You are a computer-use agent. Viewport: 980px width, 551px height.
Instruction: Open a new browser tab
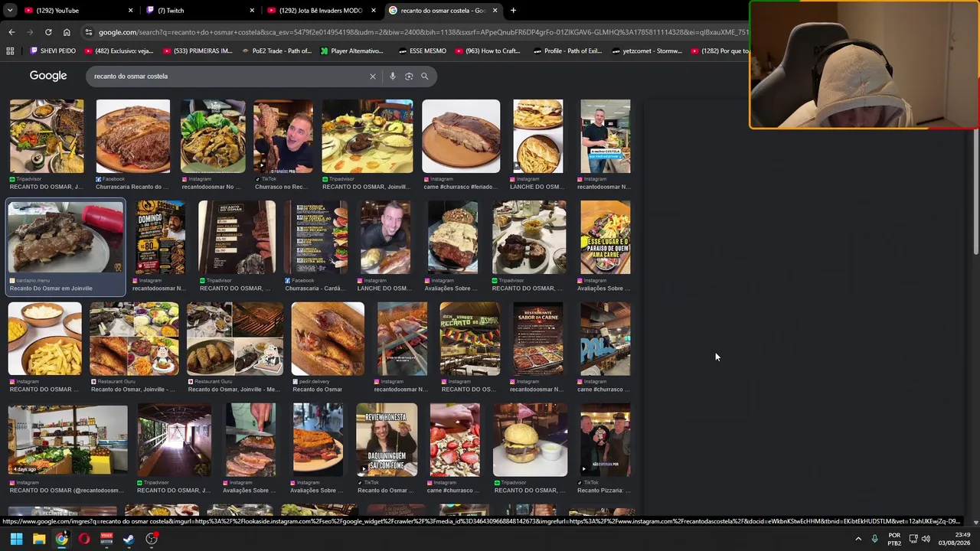pyautogui.click(x=513, y=11)
